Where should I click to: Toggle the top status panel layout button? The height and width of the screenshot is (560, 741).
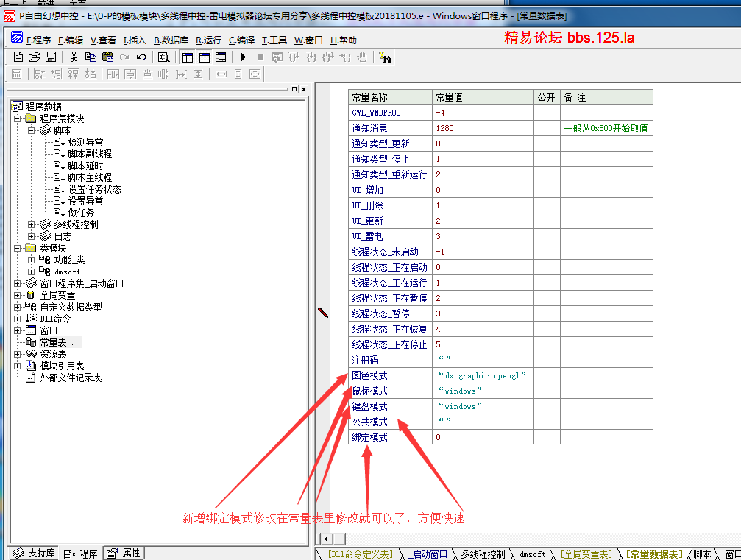click(x=205, y=57)
